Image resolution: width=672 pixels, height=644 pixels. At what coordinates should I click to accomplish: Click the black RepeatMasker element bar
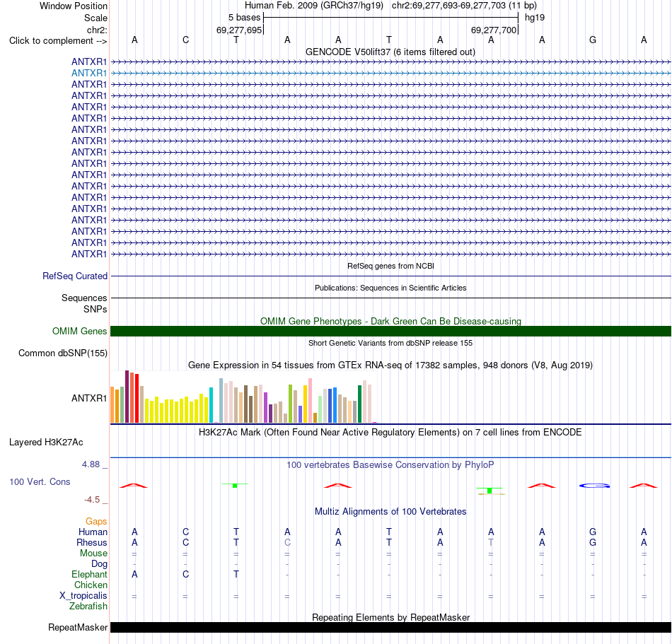click(x=390, y=627)
